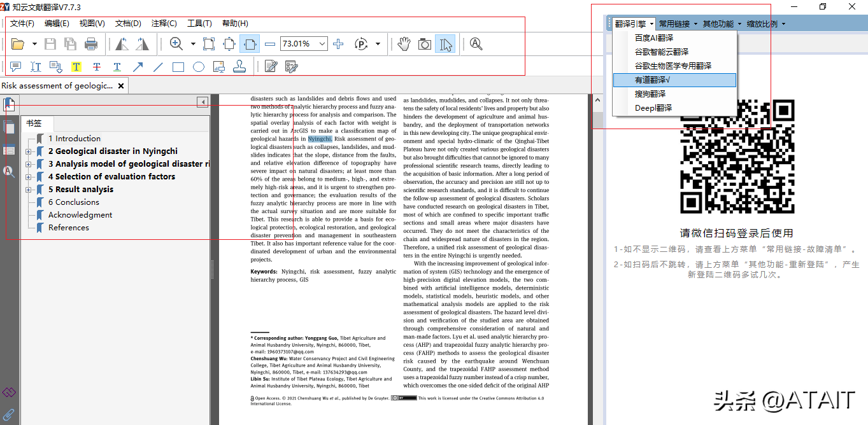Close the Risk assessment document tab
The width and height of the screenshot is (868, 425).
(x=120, y=85)
